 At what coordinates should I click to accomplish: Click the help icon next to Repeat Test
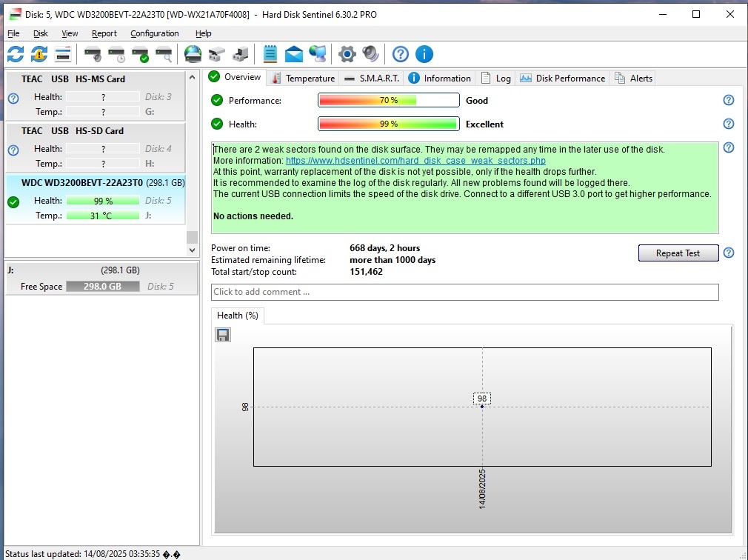[x=729, y=253]
